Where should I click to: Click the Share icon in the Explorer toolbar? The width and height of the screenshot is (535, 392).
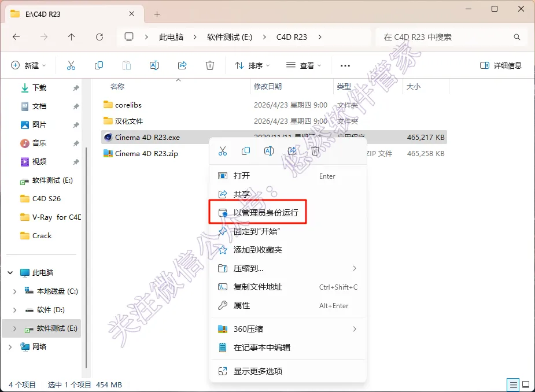tap(182, 65)
